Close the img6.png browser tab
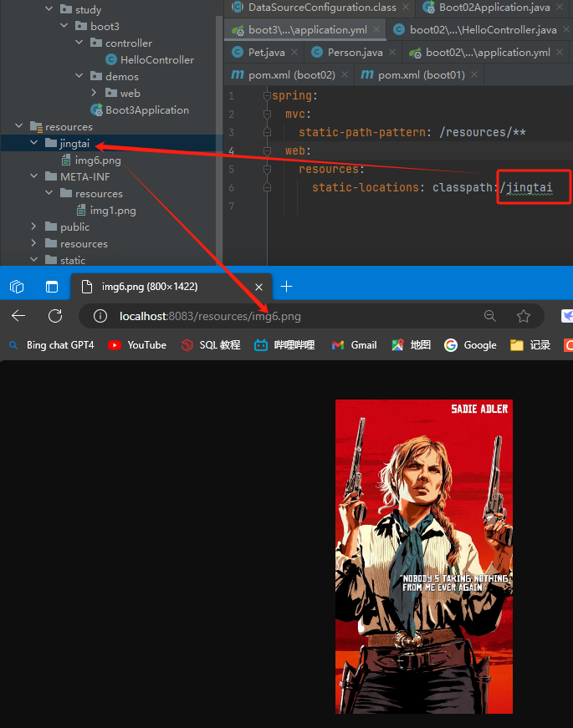The height and width of the screenshot is (728, 573). (x=258, y=287)
